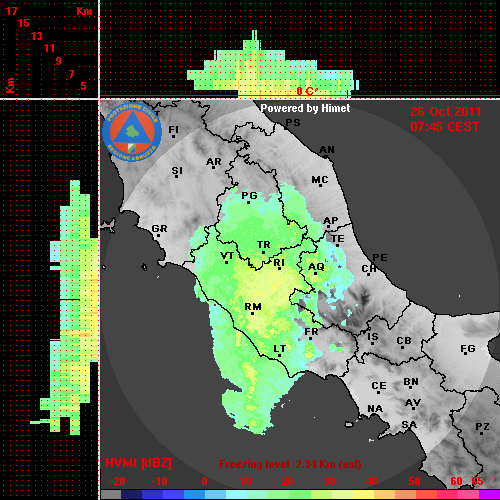This screenshot has width=500, height=500.
Task: Select the RM city marker on map
Action: [252, 313]
